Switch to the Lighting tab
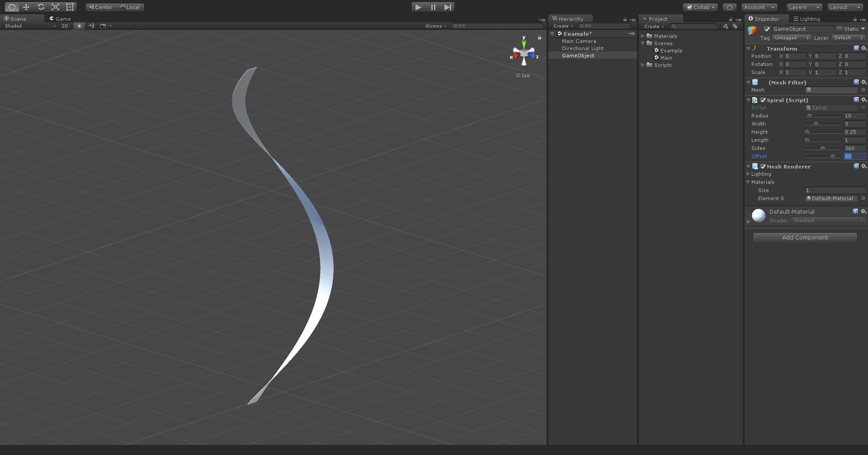 (807, 19)
